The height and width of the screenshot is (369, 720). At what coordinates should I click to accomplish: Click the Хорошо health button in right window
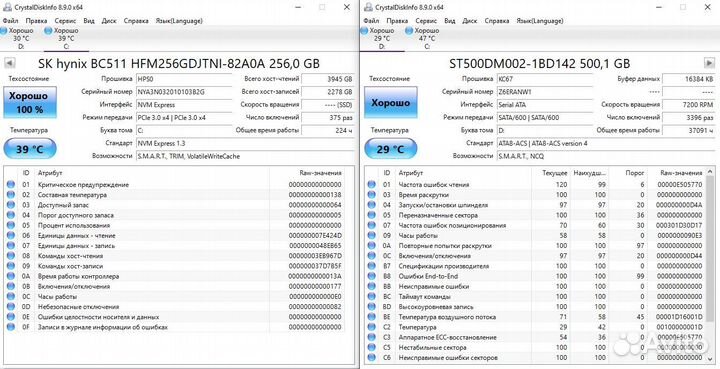coord(391,102)
